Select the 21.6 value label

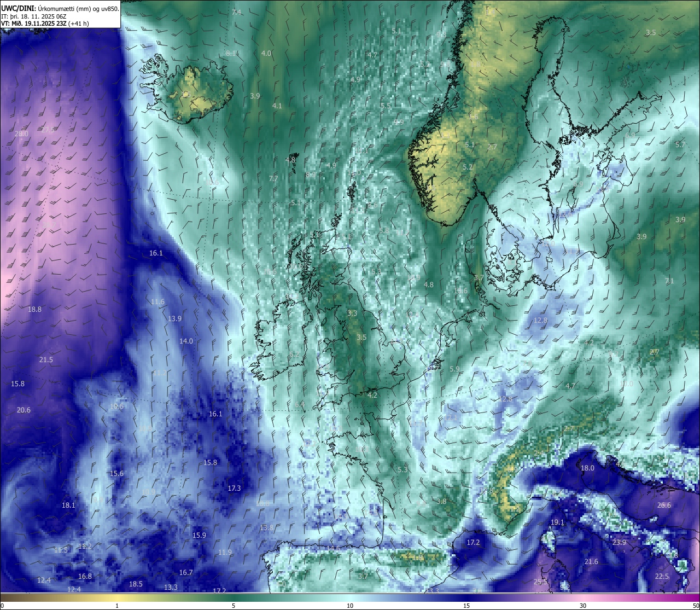point(591,561)
